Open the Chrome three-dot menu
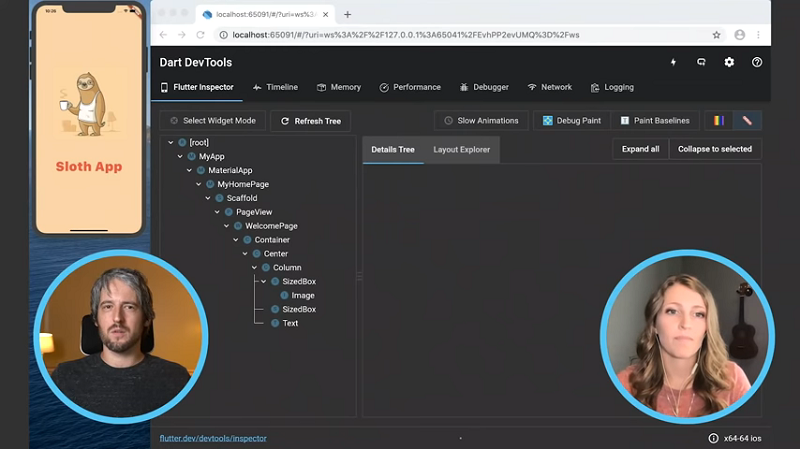 point(758,35)
